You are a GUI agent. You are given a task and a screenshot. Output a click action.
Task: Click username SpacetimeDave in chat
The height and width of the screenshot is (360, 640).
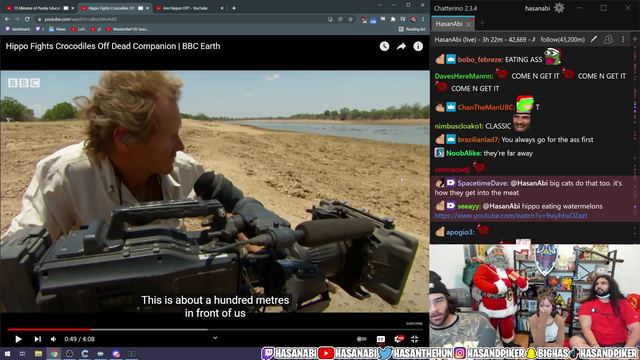(x=482, y=183)
